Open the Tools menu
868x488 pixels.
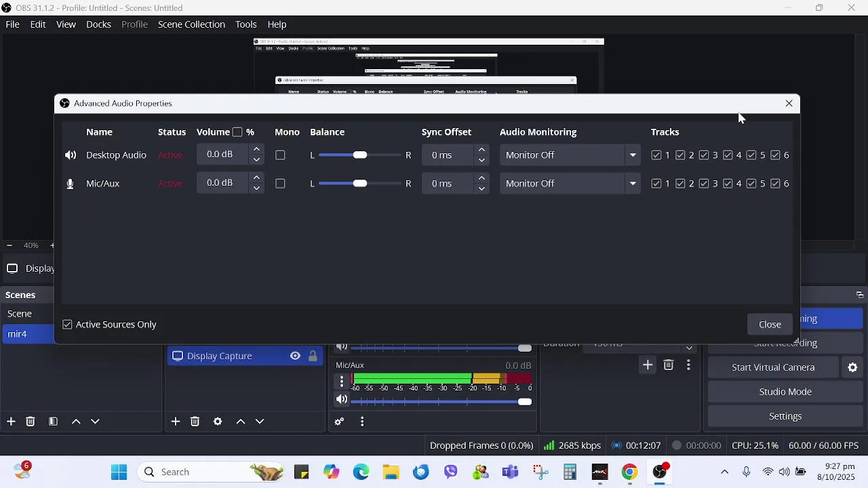point(246,24)
